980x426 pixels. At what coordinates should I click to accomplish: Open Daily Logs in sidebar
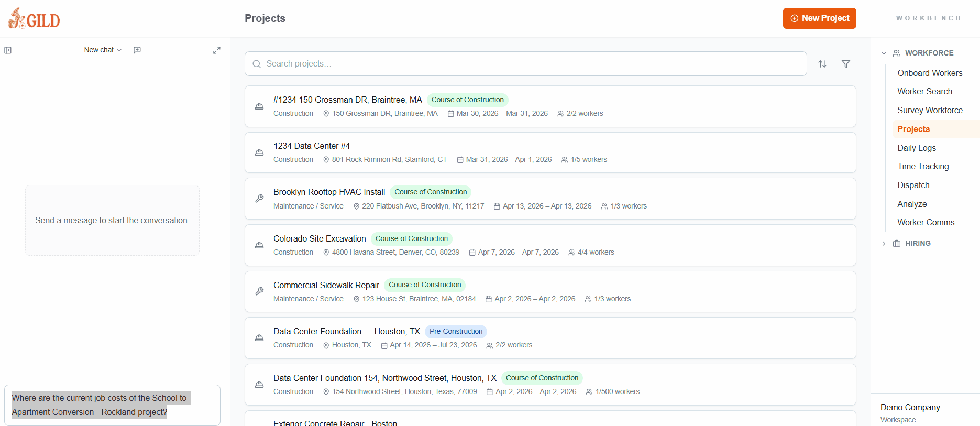(x=916, y=148)
